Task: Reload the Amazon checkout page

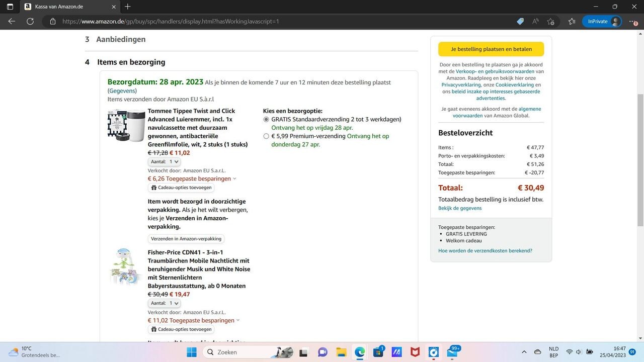Action: pyautogui.click(x=30, y=22)
